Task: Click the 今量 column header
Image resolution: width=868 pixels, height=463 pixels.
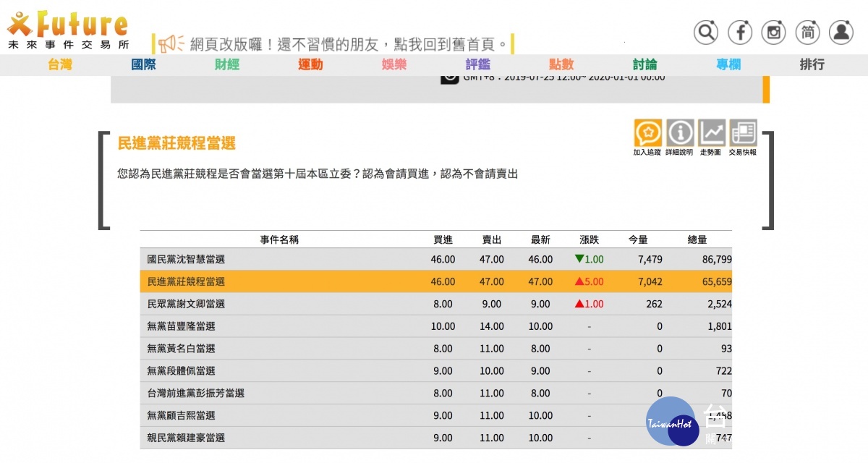Action: [639, 239]
